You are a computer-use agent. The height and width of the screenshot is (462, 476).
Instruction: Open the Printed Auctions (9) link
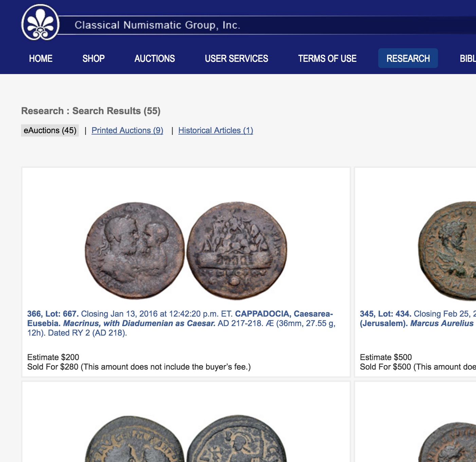(x=127, y=130)
